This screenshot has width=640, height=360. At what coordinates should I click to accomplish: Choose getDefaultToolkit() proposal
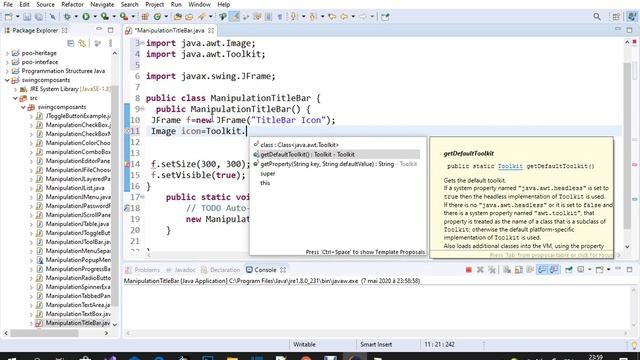[x=336, y=154]
